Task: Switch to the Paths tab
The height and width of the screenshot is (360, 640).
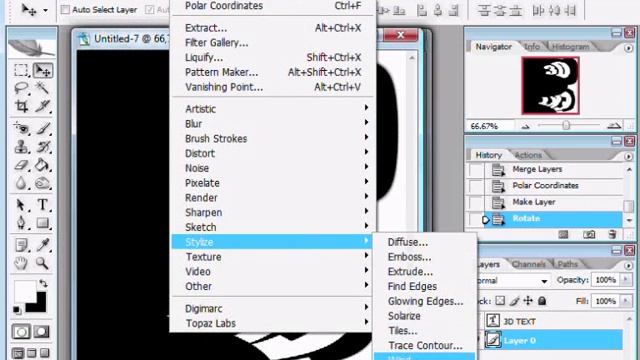Action: pos(567,264)
